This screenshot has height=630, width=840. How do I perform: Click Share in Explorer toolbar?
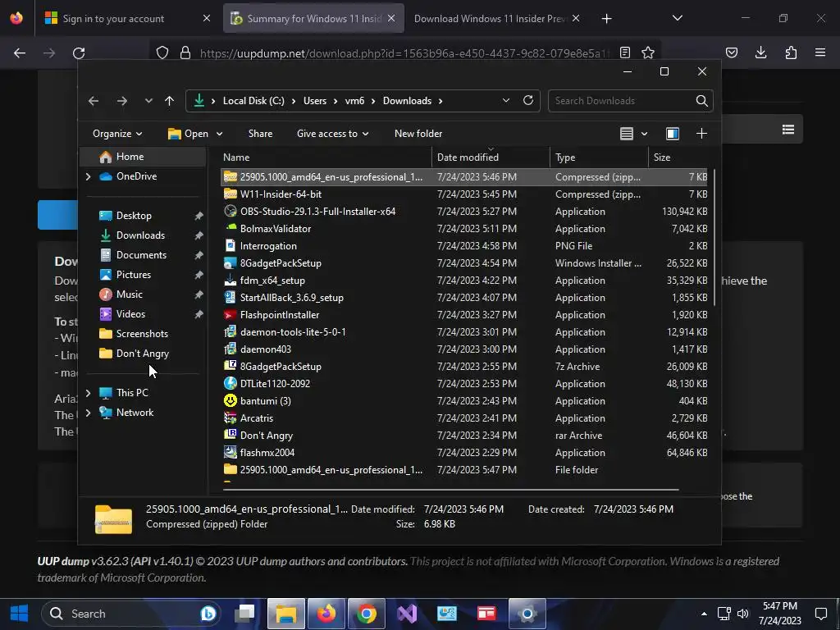260,134
